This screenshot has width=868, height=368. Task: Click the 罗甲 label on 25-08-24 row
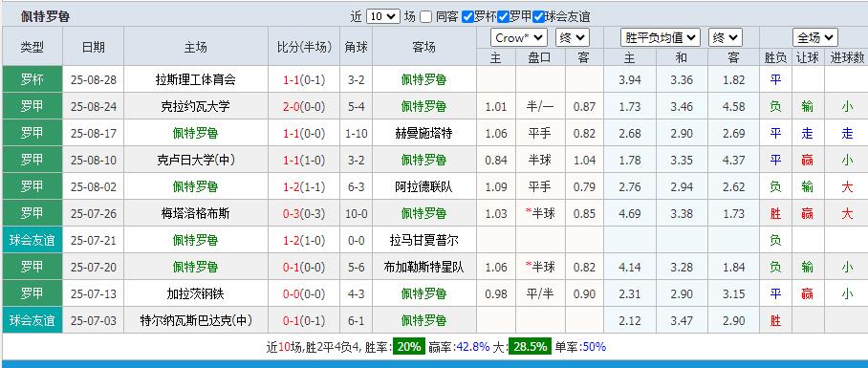click(33, 106)
